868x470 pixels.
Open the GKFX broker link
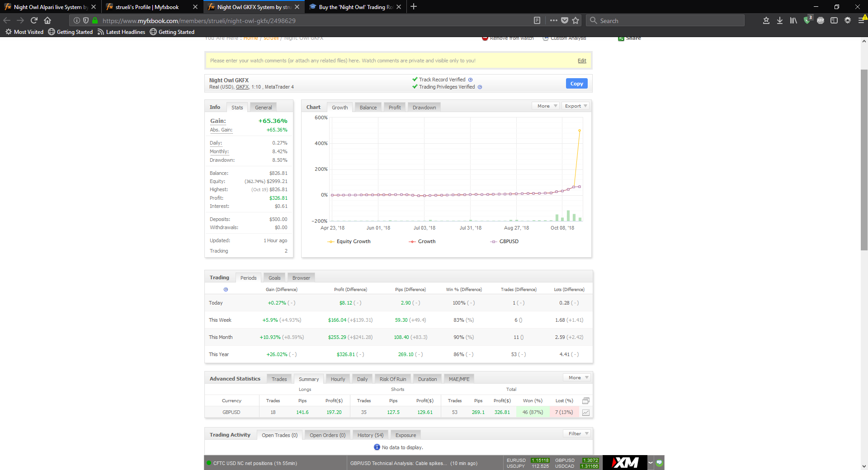click(242, 87)
